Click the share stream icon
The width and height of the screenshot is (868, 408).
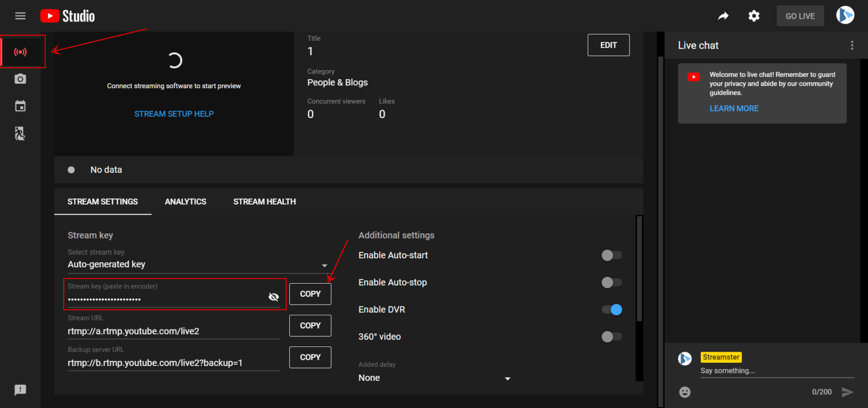tap(723, 16)
